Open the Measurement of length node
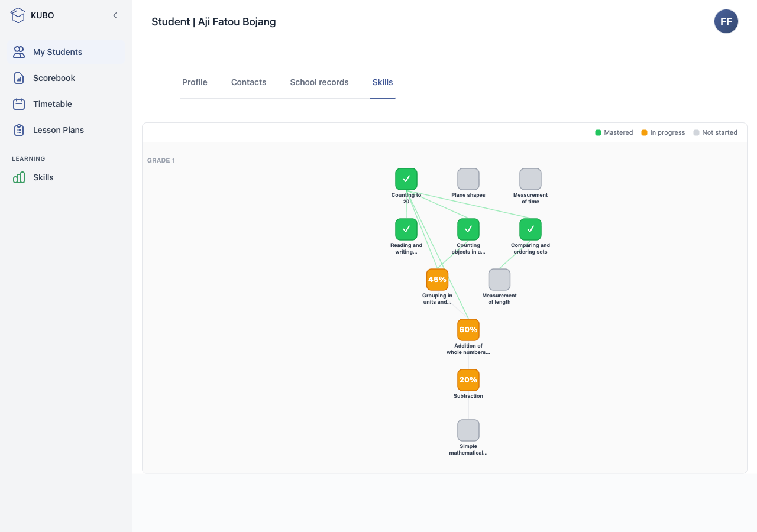757x532 pixels. pos(499,280)
